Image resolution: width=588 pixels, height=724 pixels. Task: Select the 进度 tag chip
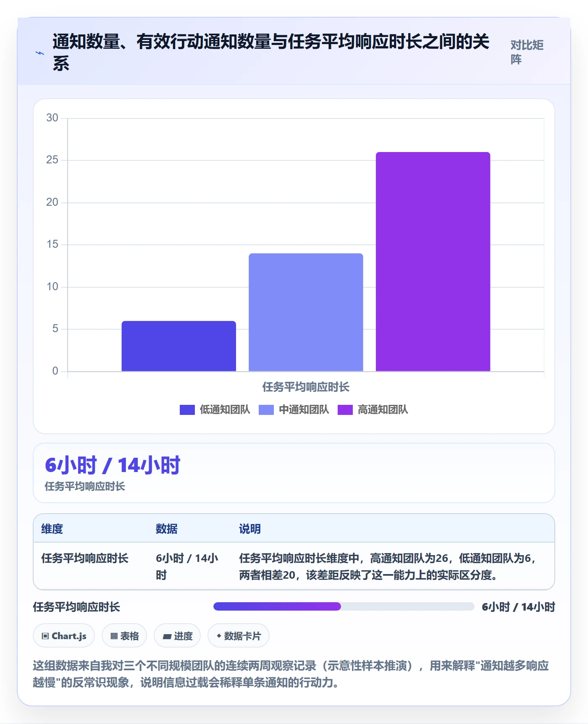click(x=177, y=636)
